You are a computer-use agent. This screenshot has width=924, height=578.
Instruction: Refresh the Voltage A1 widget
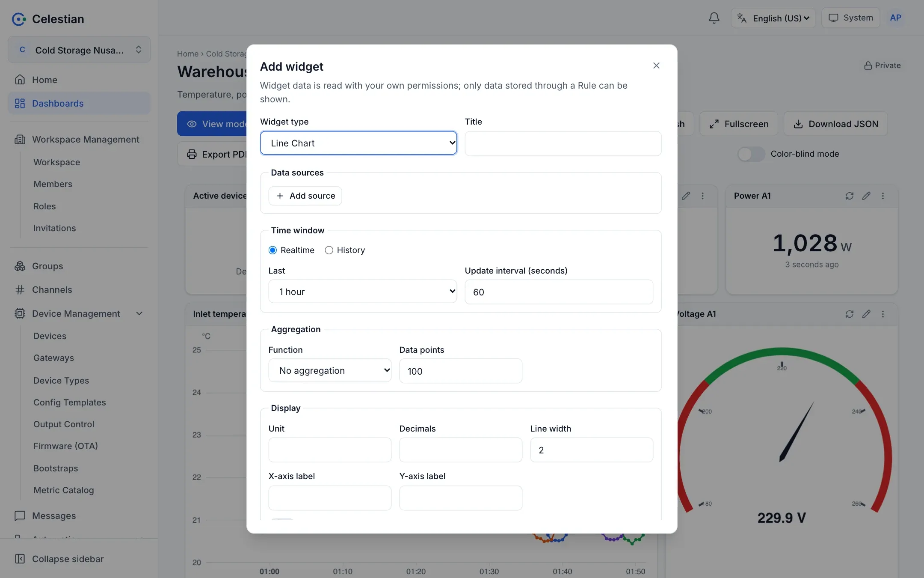coord(850,314)
